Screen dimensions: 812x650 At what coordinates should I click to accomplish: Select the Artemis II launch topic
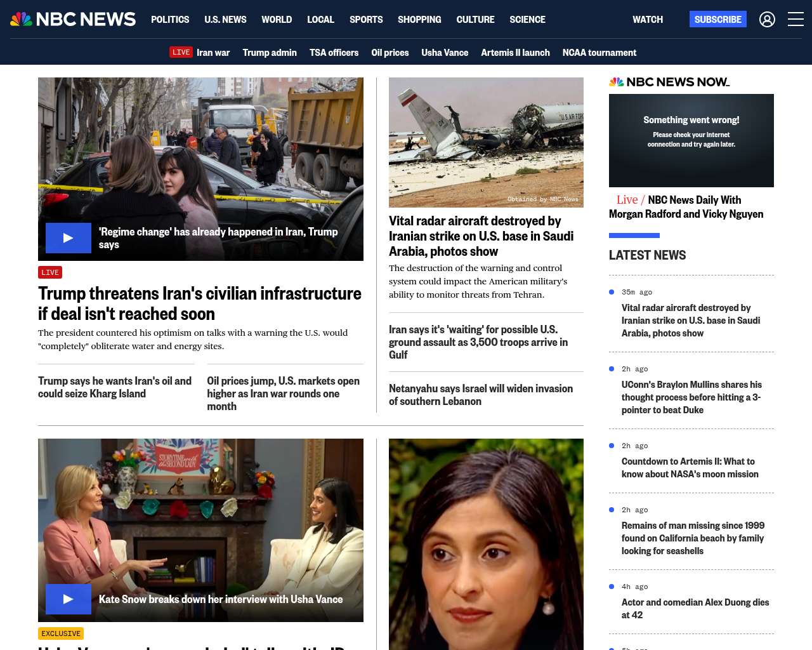point(515,53)
